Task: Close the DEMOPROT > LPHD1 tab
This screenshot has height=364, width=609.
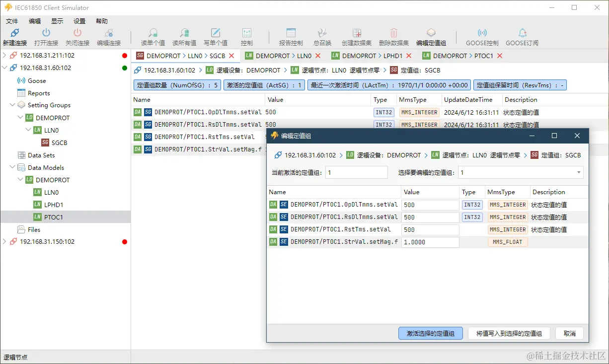Action: click(409, 56)
